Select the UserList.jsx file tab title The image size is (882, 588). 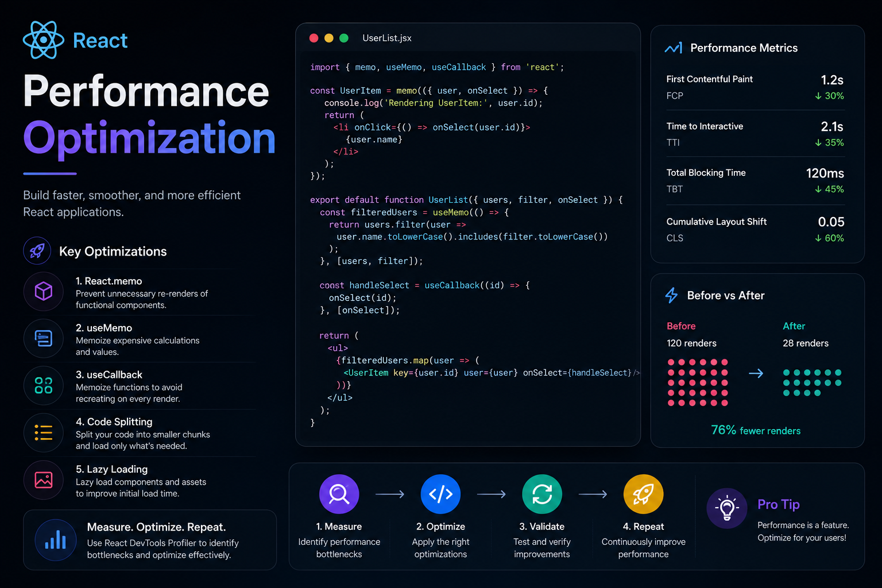387,38
